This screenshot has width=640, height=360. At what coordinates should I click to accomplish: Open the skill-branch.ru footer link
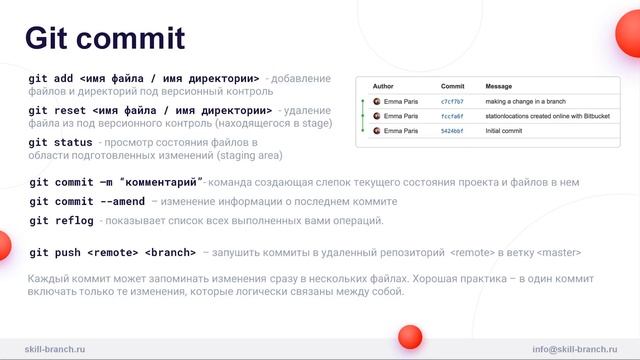[55, 349]
